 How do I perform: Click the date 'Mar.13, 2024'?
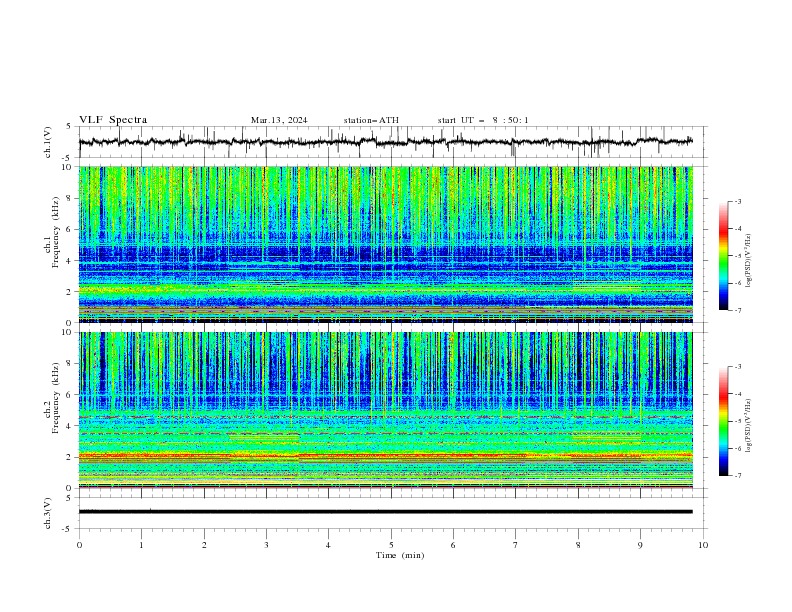click(x=279, y=120)
